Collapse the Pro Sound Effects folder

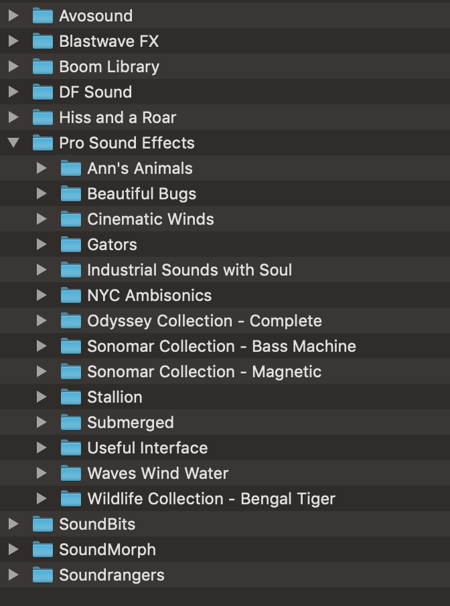pyautogui.click(x=14, y=143)
